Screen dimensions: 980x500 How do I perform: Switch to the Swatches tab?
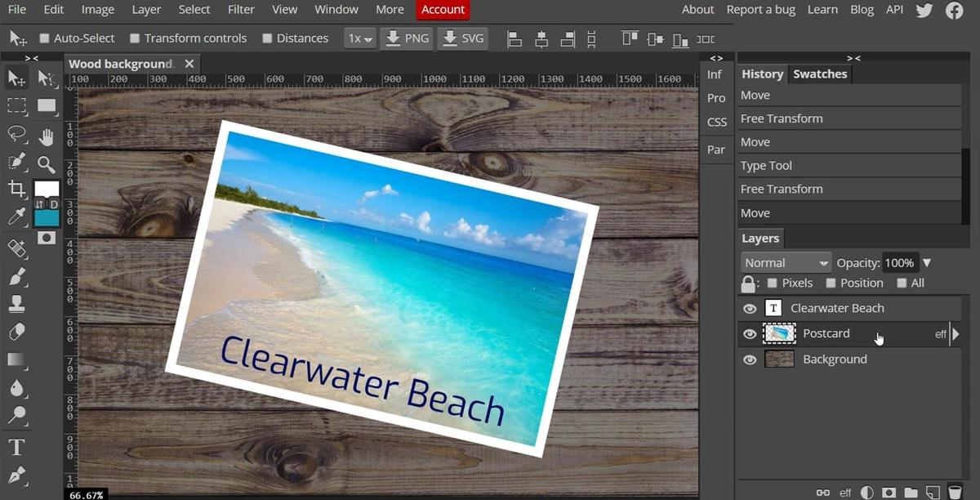(820, 74)
